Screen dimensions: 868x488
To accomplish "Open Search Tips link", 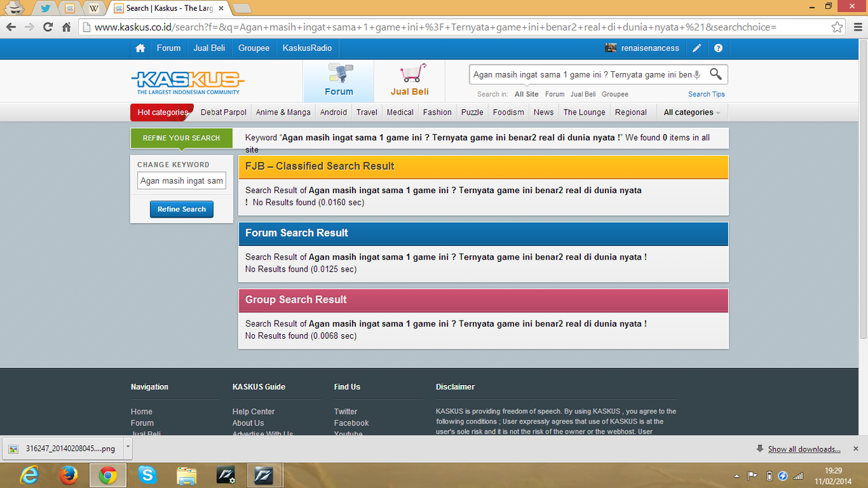I will pyautogui.click(x=707, y=94).
